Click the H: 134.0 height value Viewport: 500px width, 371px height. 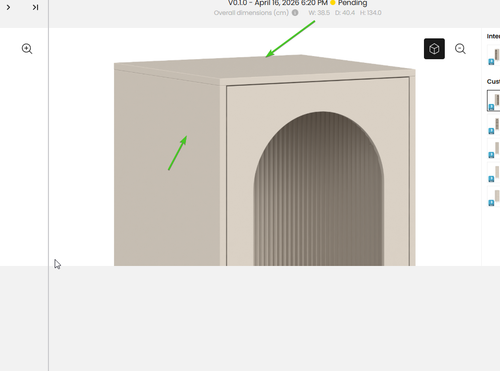pyautogui.click(x=370, y=13)
